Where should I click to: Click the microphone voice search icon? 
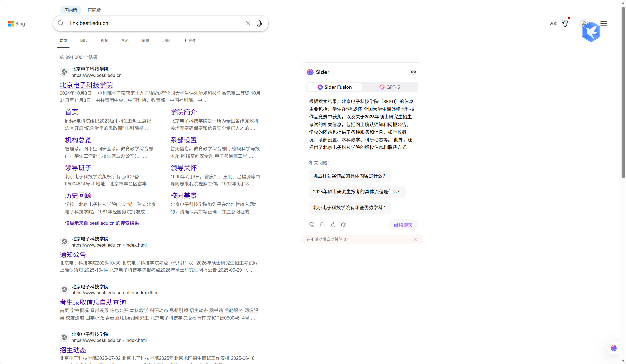click(x=259, y=23)
